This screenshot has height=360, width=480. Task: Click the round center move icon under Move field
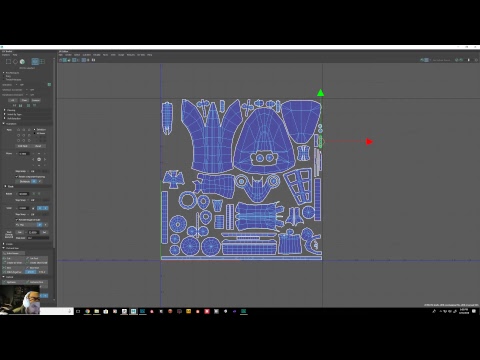pos(39,159)
